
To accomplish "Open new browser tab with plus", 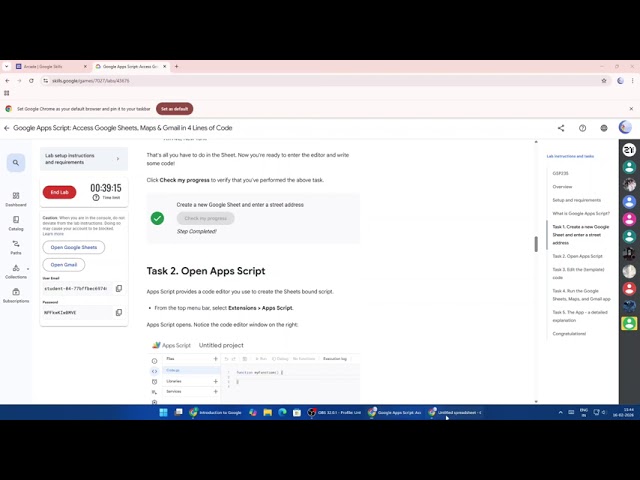I will [x=176, y=67].
